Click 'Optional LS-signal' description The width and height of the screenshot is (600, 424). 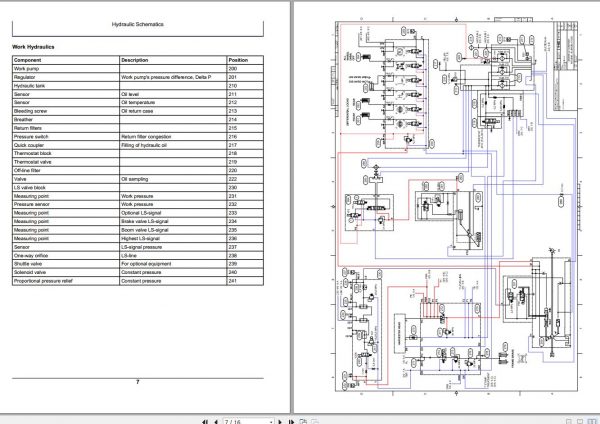[141, 213]
